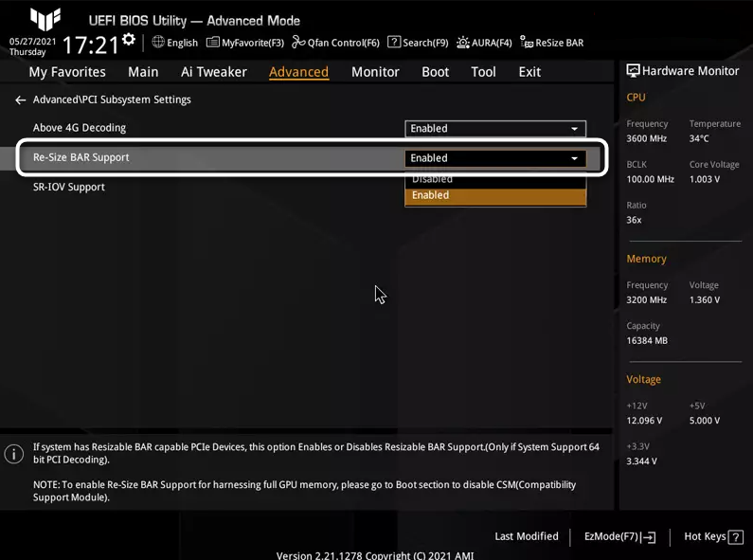Click memory capacity 16384 MB
This screenshot has height=560, width=753.
647,341
